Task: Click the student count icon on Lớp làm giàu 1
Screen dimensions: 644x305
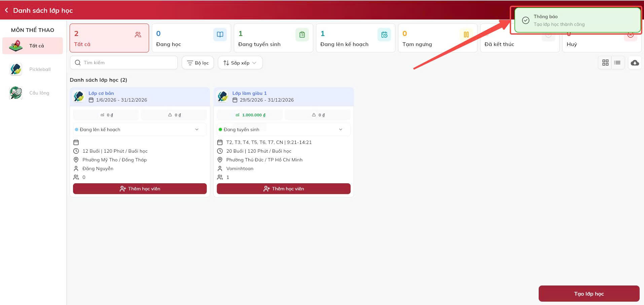Action: (x=220, y=177)
